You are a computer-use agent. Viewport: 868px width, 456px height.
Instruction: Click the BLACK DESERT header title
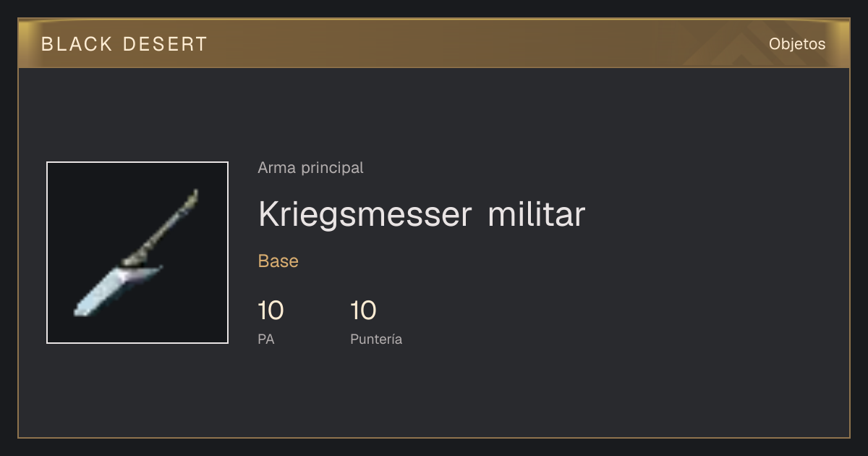124,44
